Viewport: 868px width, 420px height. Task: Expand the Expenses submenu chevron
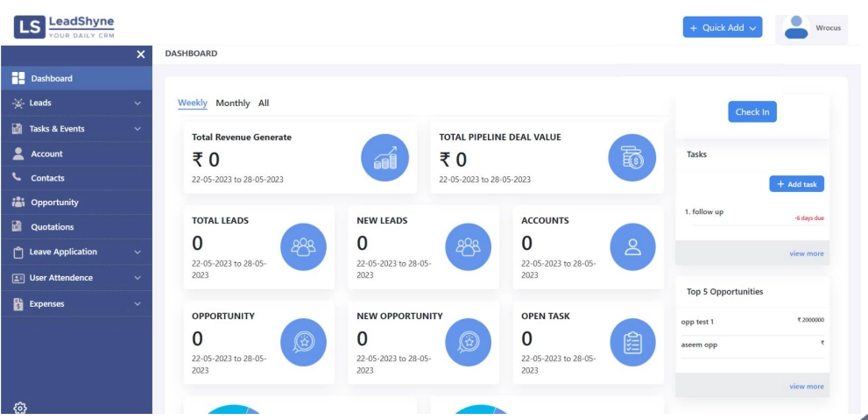pos(138,304)
